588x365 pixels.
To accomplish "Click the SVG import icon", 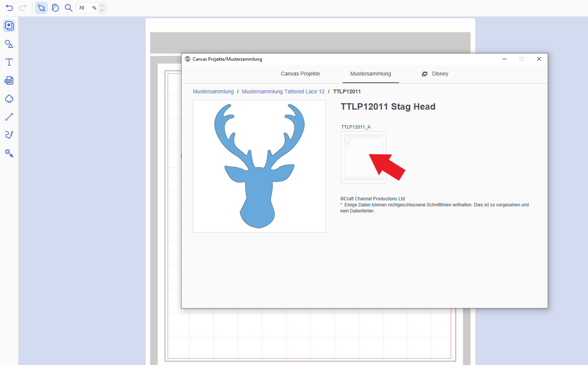I will point(9,80).
